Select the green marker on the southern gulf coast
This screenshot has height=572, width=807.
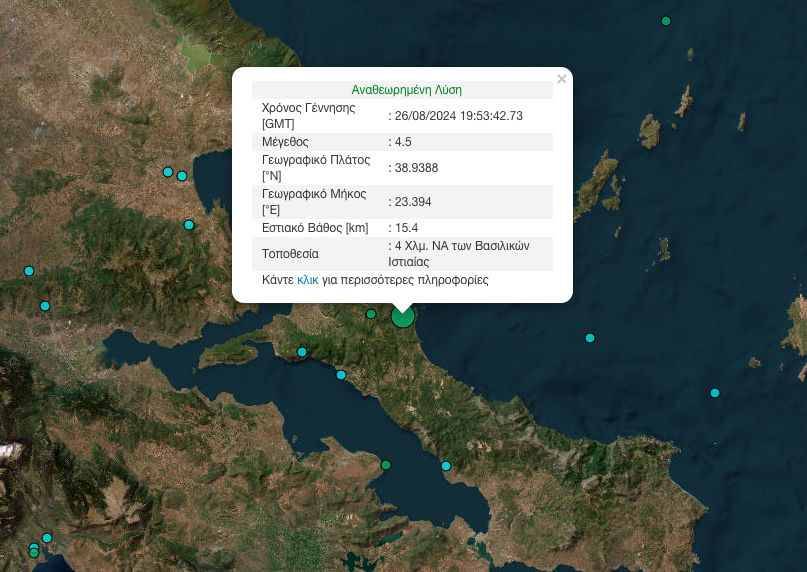tap(386, 464)
